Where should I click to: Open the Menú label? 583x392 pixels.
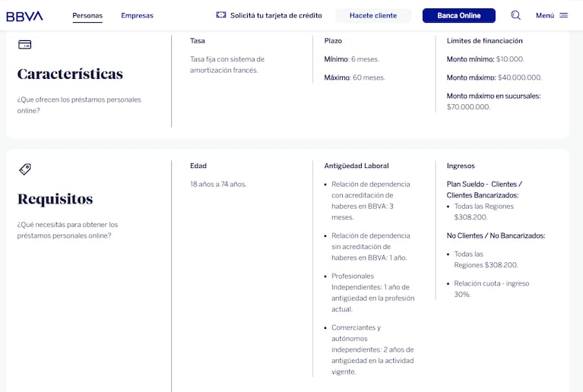pos(544,15)
